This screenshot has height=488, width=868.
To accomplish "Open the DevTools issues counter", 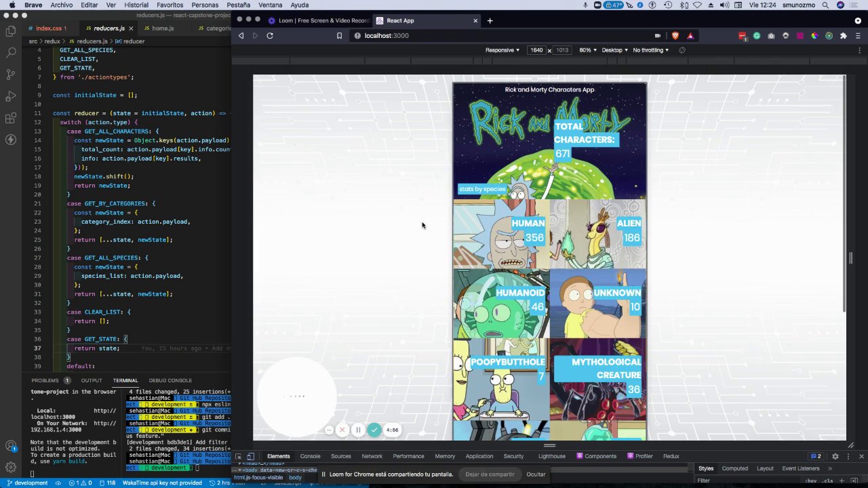I will [816, 457].
